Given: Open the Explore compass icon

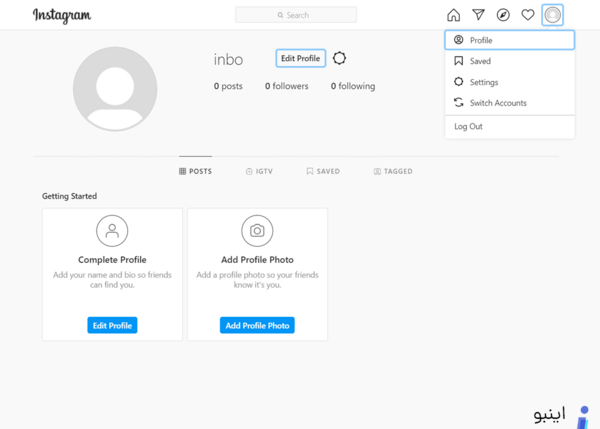Looking at the screenshot, I should (x=503, y=15).
